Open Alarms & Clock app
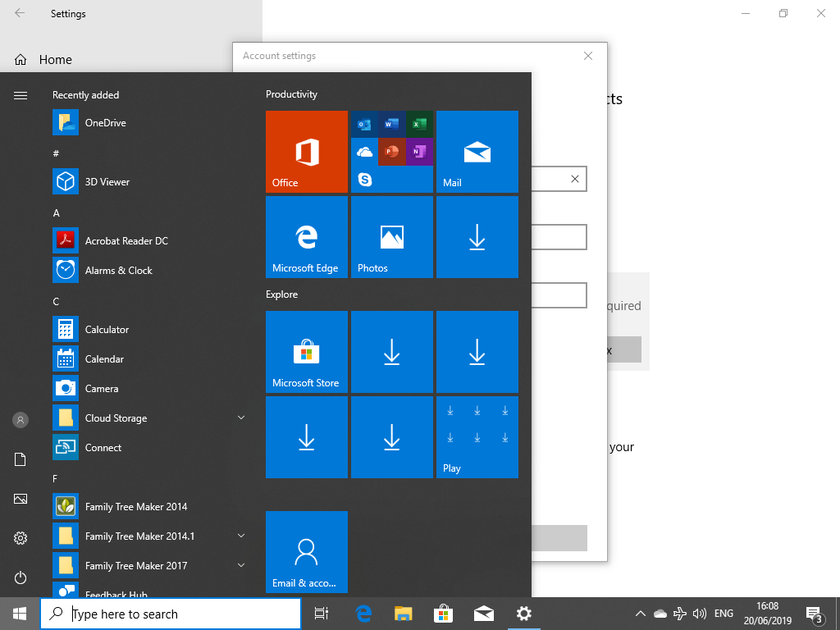Viewport: 840px width, 630px height. [x=149, y=271]
